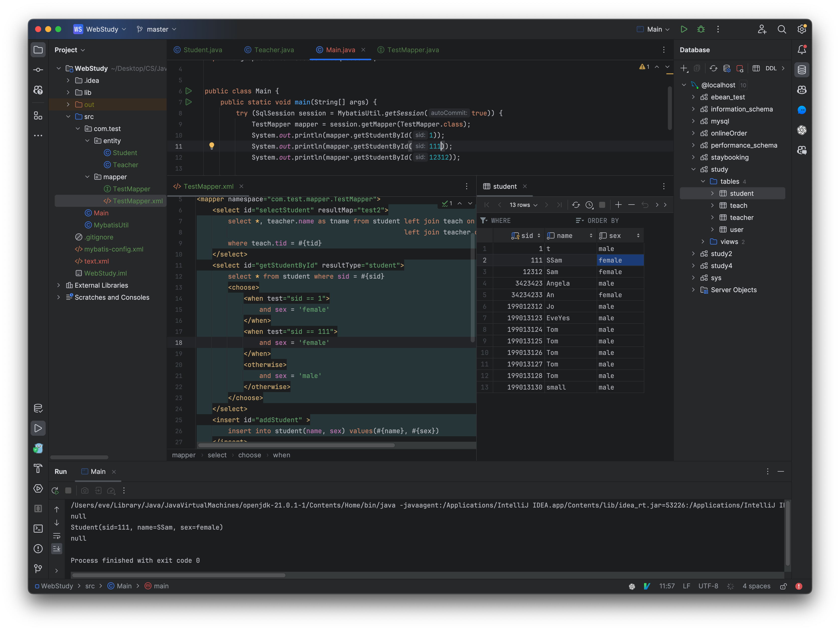Run the Main configuration with the green play icon
The height and width of the screenshot is (631, 840).
(684, 29)
